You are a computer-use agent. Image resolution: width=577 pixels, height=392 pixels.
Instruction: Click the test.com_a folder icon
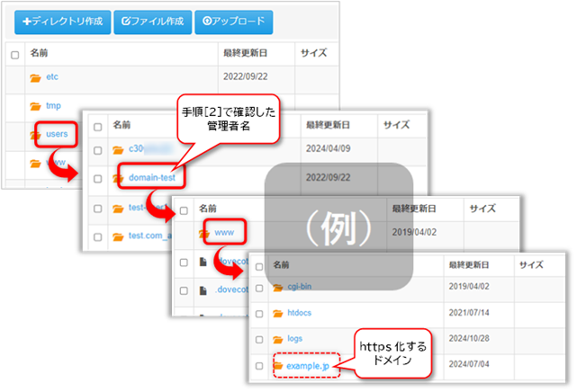(x=119, y=236)
